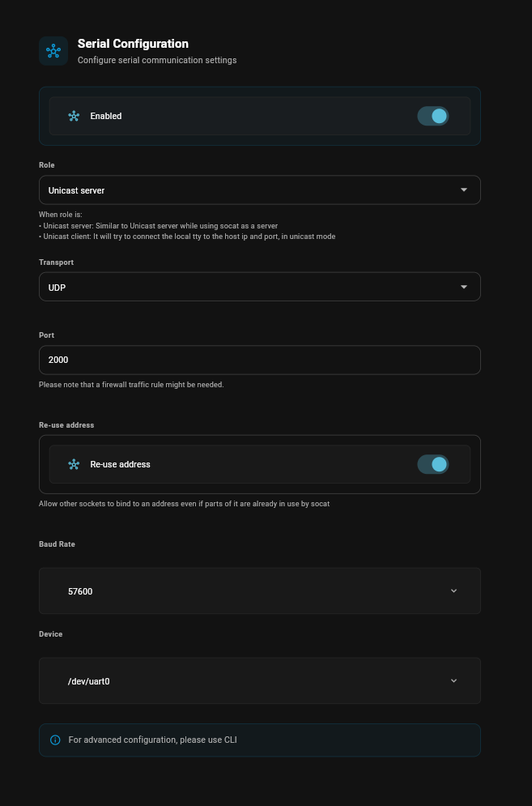Click the info icon in the CLI notice
532x806 pixels.
click(55, 740)
